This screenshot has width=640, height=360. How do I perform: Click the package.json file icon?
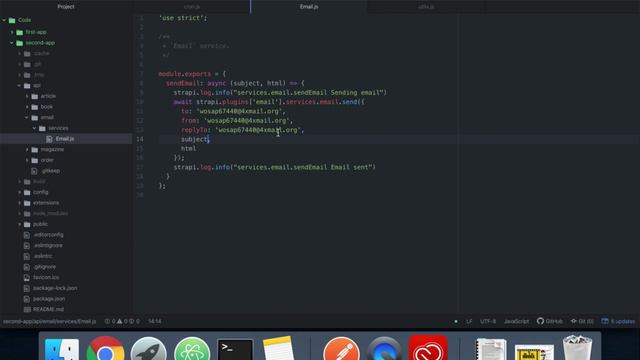coord(27,299)
